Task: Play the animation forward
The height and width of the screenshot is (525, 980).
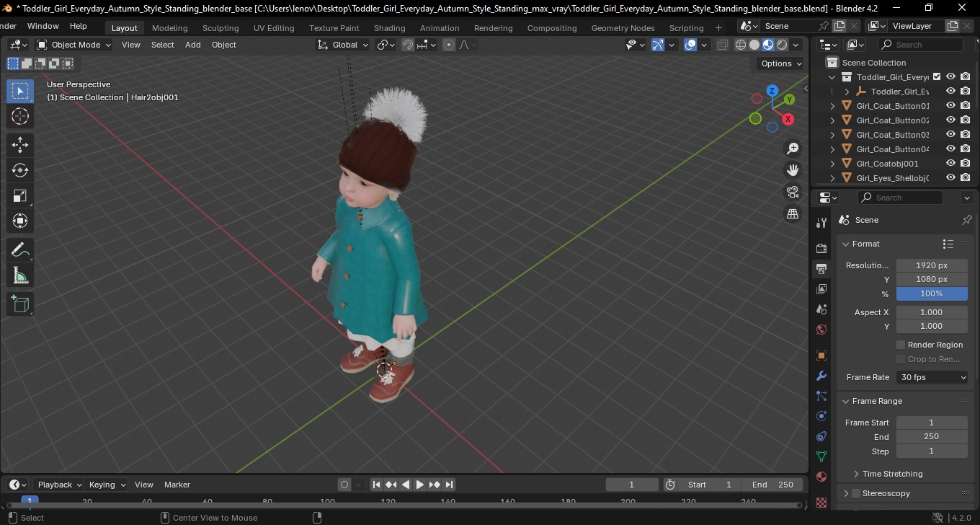Action: coord(420,485)
